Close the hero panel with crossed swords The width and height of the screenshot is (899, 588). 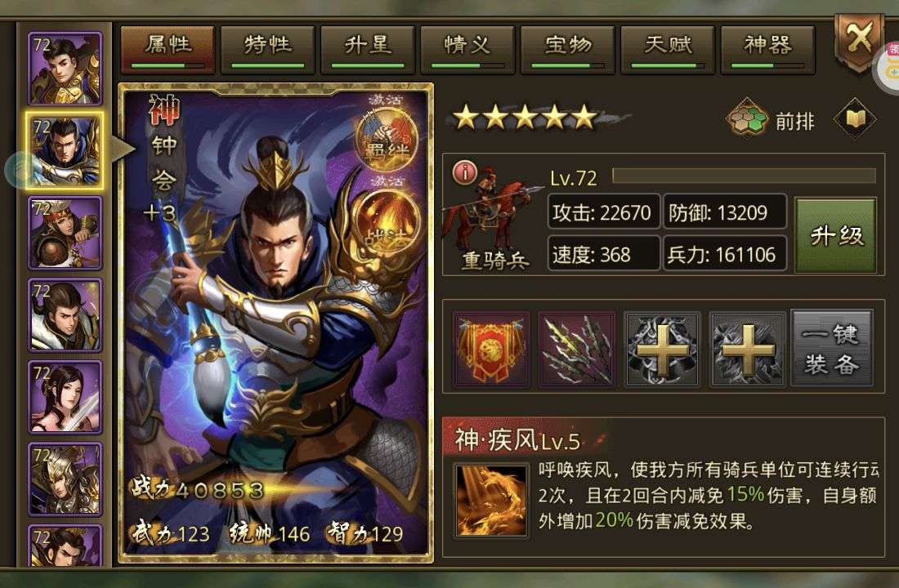click(858, 42)
